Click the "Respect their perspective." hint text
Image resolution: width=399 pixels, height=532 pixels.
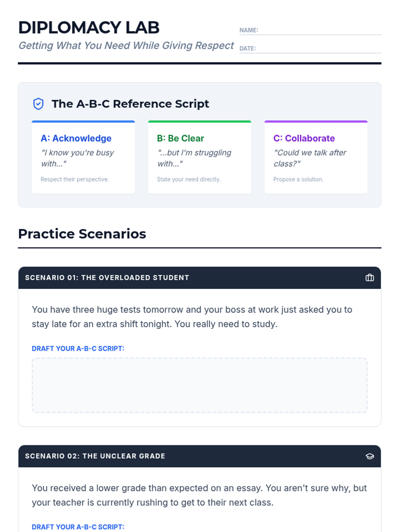(x=75, y=179)
